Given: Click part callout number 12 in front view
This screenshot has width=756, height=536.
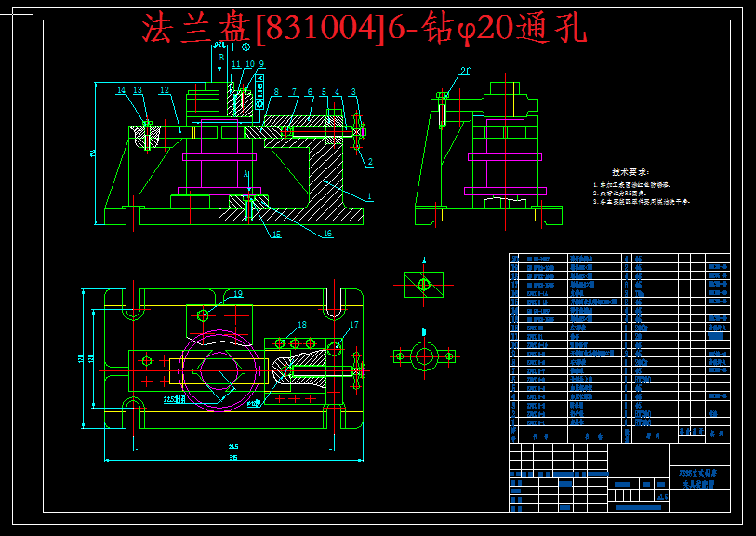Looking at the screenshot, I should [x=165, y=89].
